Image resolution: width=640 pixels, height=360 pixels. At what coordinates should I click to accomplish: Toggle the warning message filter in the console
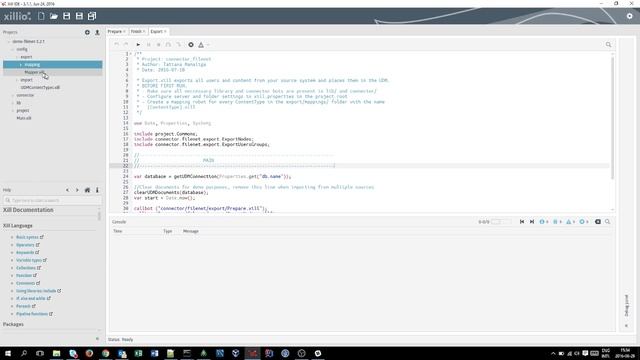pyautogui.click(x=570, y=222)
